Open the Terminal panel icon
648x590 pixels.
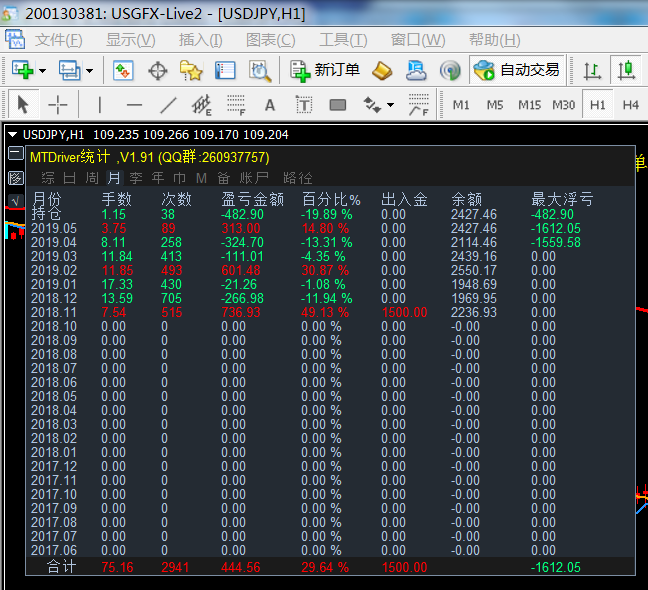pos(225,71)
